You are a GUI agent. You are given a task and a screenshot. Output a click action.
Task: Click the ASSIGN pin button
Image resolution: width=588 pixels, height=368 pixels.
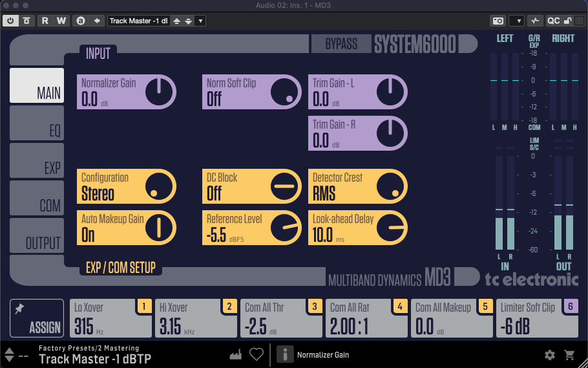[x=37, y=318]
